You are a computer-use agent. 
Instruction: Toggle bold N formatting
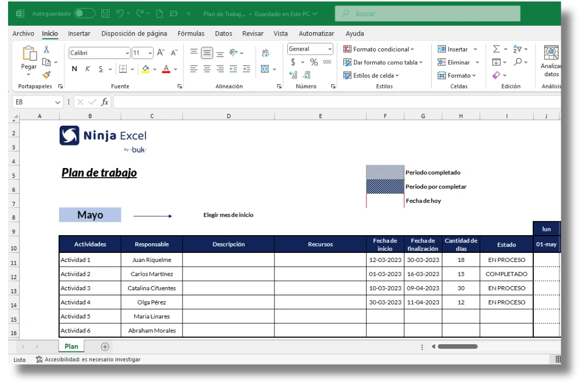[x=74, y=69]
